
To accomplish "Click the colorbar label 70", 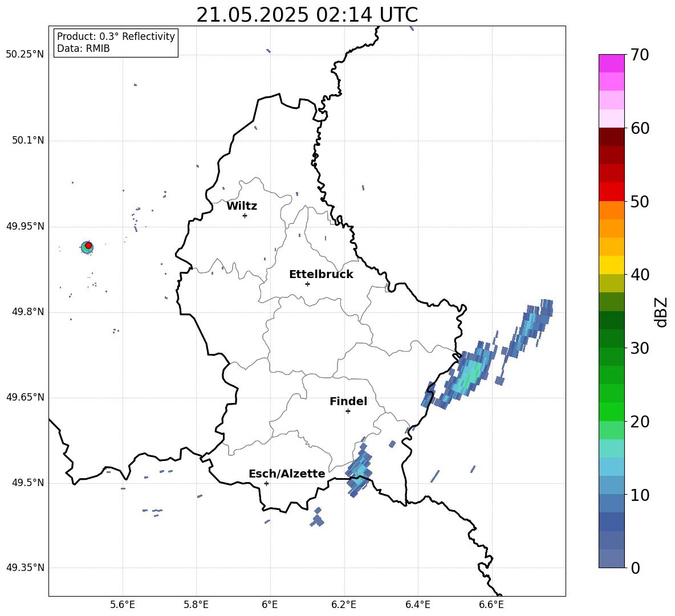I will point(640,55).
